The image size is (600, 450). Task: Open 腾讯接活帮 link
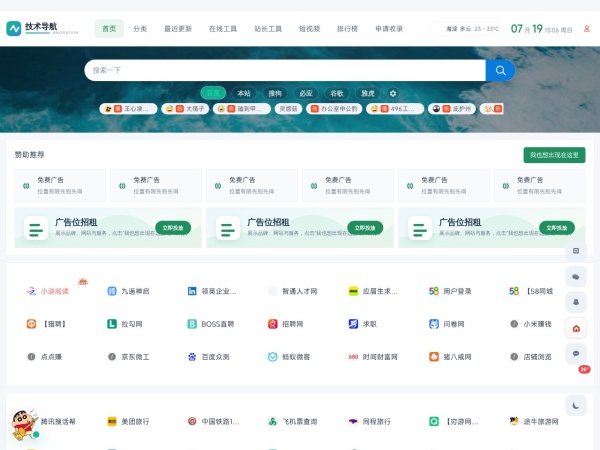click(58, 422)
